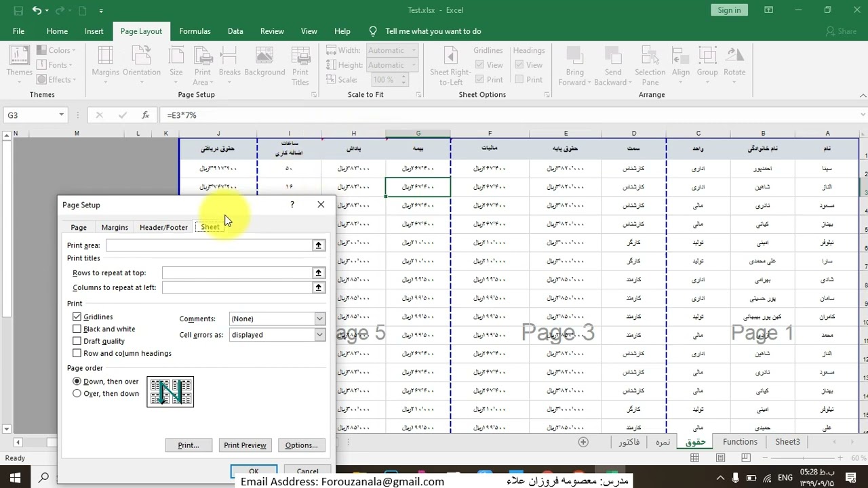Save the workbook using toolbar icon
868x488 pixels.
tap(18, 10)
